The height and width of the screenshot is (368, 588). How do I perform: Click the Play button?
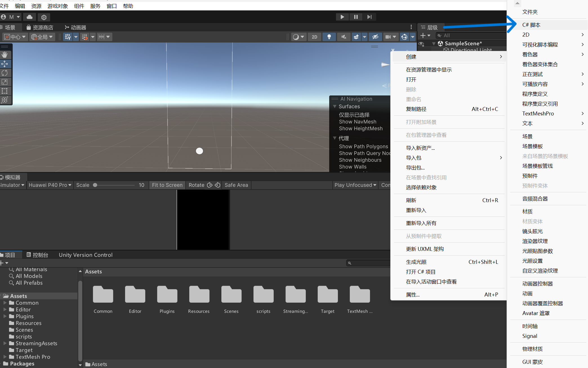coord(342,17)
